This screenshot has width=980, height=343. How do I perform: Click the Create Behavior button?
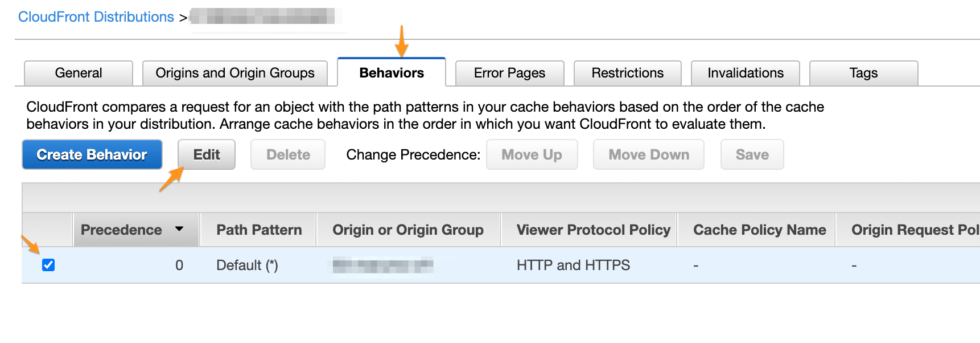pyautogui.click(x=92, y=154)
